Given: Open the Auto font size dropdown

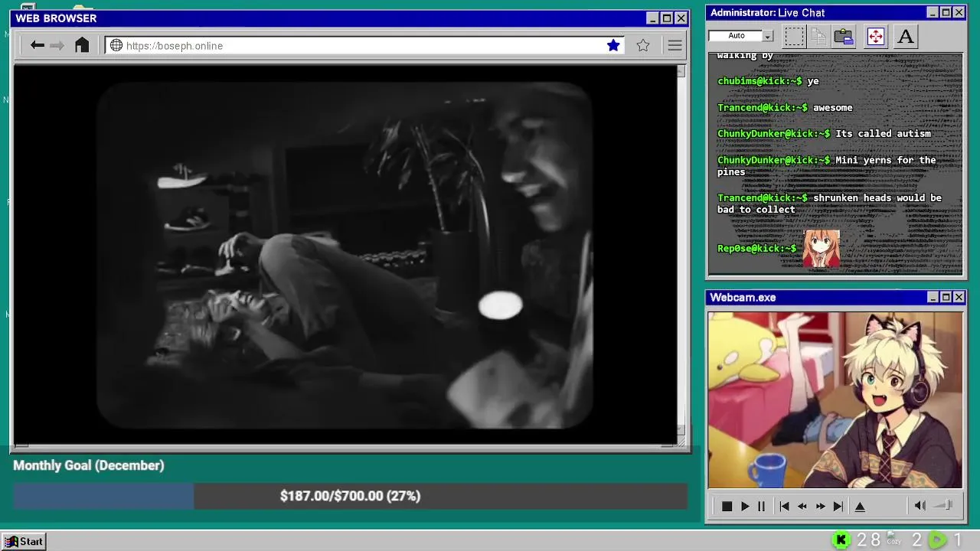Looking at the screenshot, I should tap(741, 36).
